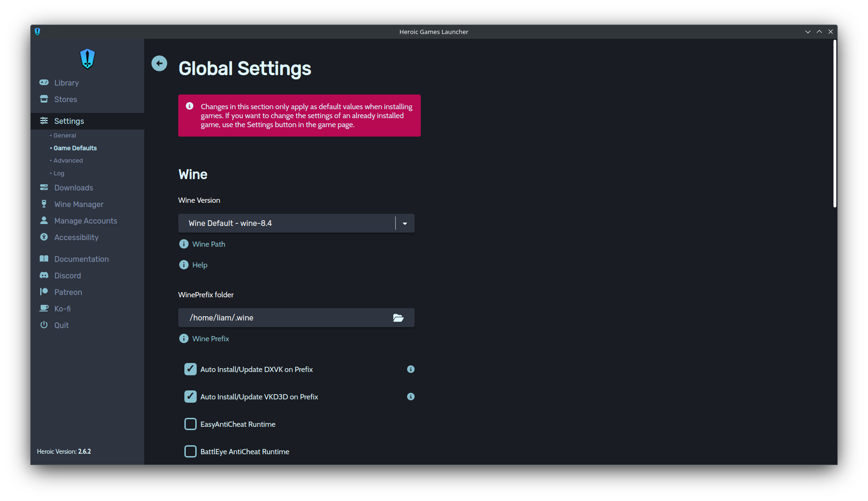The image size is (868, 501).
Task: Click the Heroic shield logo in sidebar
Action: coord(87,59)
